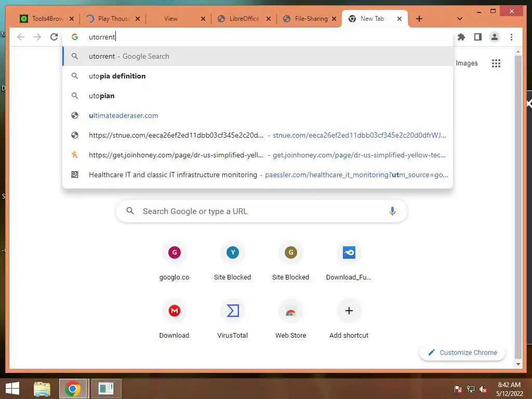Image resolution: width=532 pixels, height=399 pixels.
Task: Click the address bar containing utorrent
Action: pyautogui.click(x=258, y=37)
